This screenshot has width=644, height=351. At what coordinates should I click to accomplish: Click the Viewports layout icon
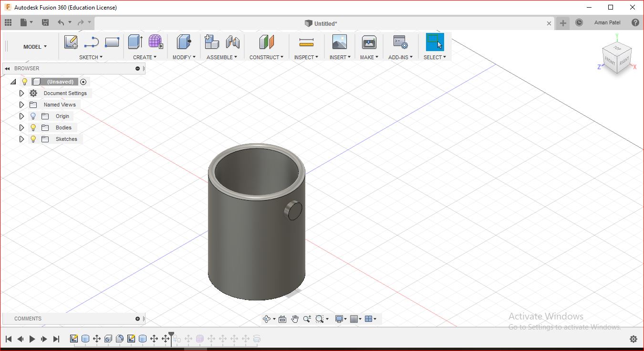coord(368,319)
